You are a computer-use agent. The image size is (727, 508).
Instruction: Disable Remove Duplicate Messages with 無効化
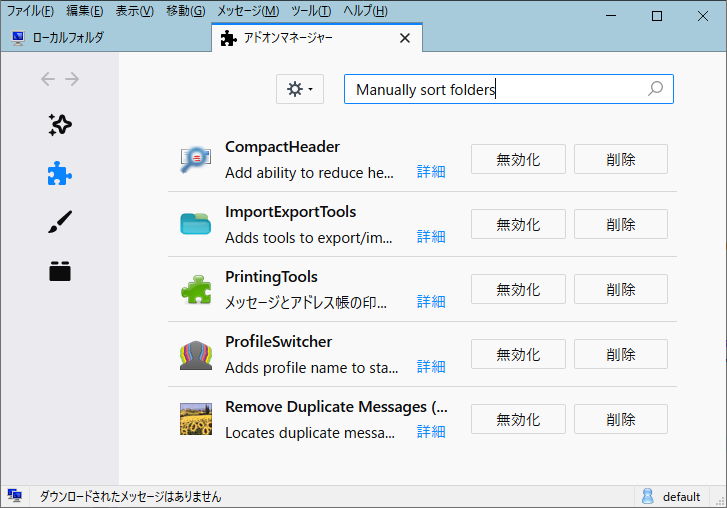[518, 419]
